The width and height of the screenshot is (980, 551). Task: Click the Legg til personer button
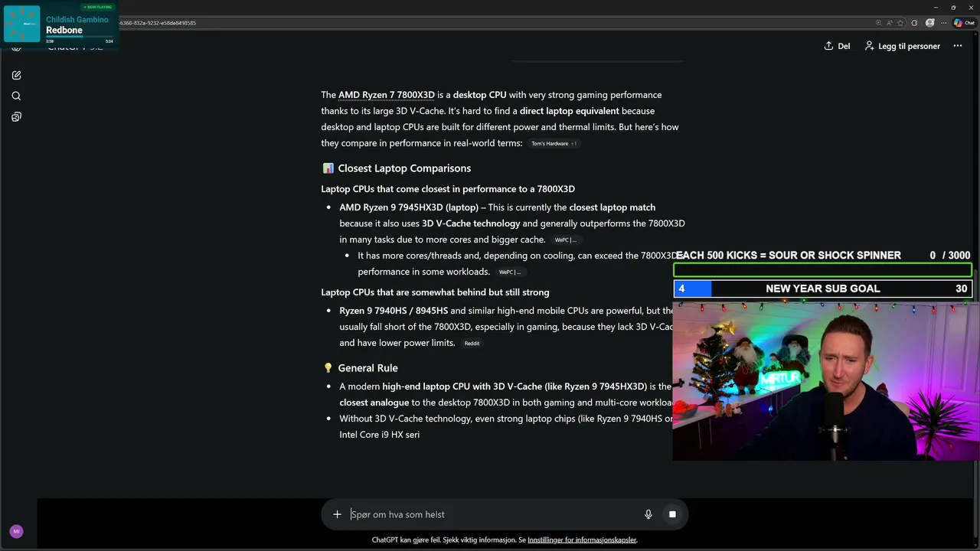(903, 46)
